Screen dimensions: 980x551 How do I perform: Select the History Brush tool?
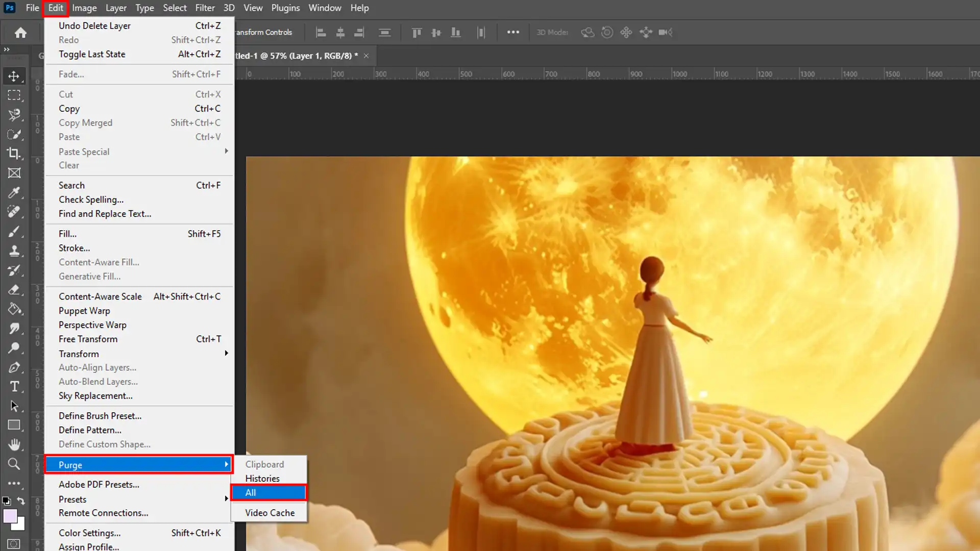coord(14,270)
